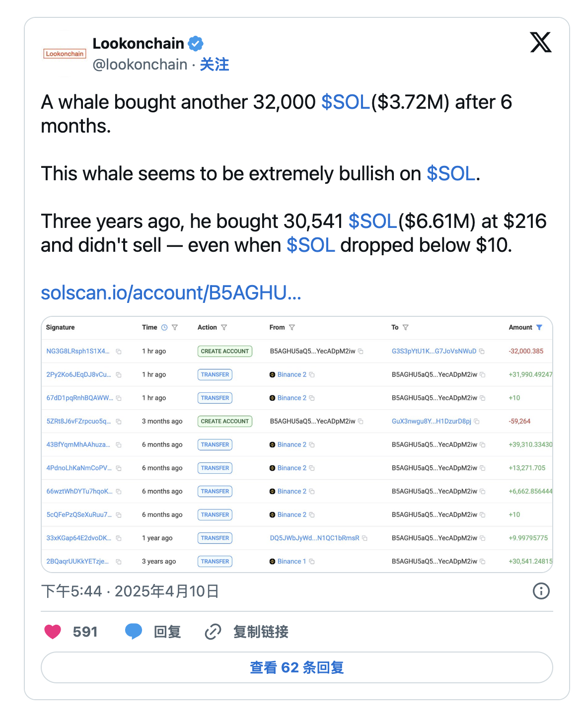The height and width of the screenshot is (728, 585).
Task: Click the copy link chain icon
Action: (x=213, y=632)
